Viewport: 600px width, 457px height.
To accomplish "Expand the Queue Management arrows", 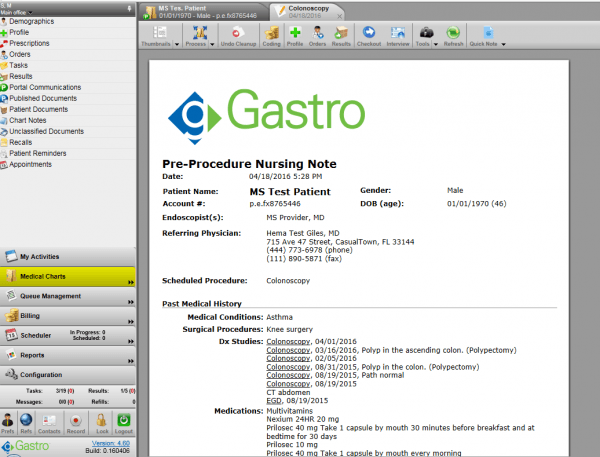I will [x=131, y=302].
